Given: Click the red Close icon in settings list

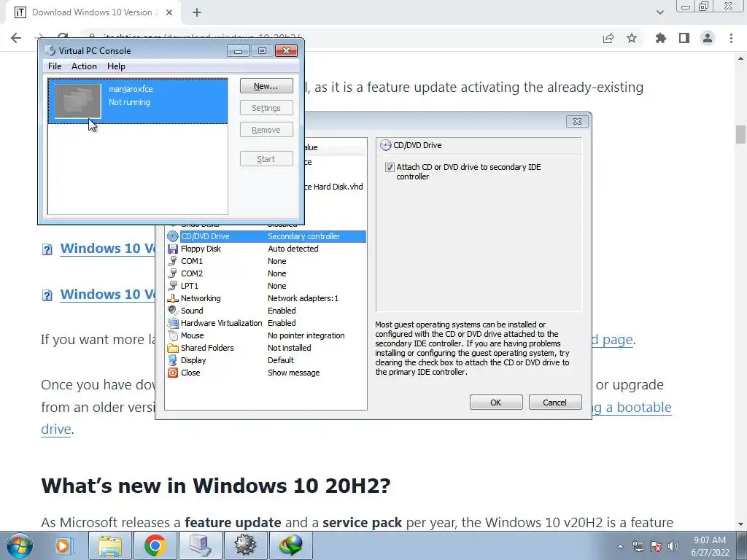Looking at the screenshot, I should coord(173,373).
